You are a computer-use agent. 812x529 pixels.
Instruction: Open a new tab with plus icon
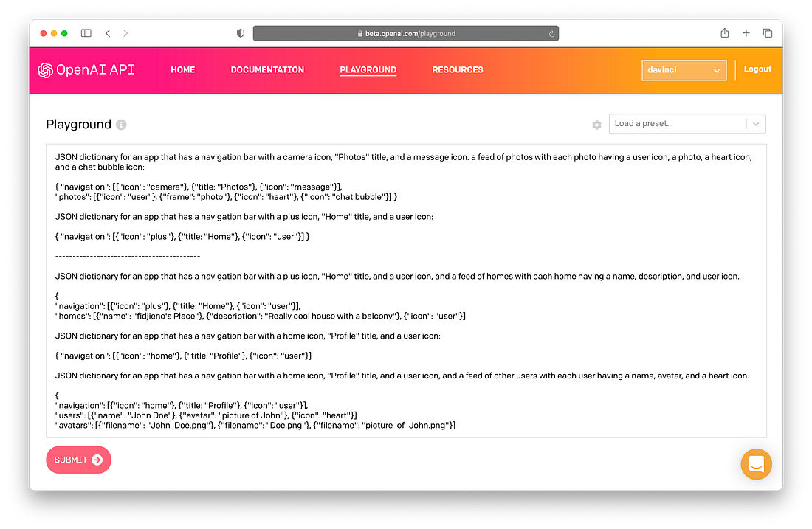pyautogui.click(x=746, y=33)
